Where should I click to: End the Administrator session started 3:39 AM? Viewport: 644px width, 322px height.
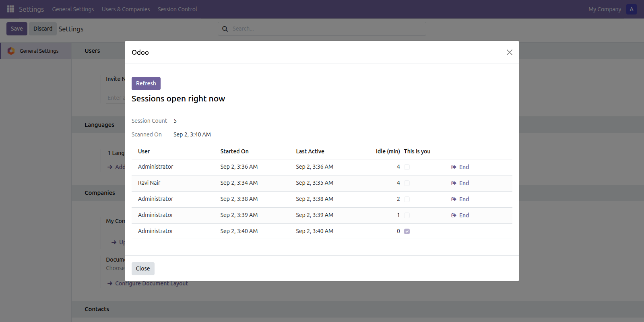460,215
